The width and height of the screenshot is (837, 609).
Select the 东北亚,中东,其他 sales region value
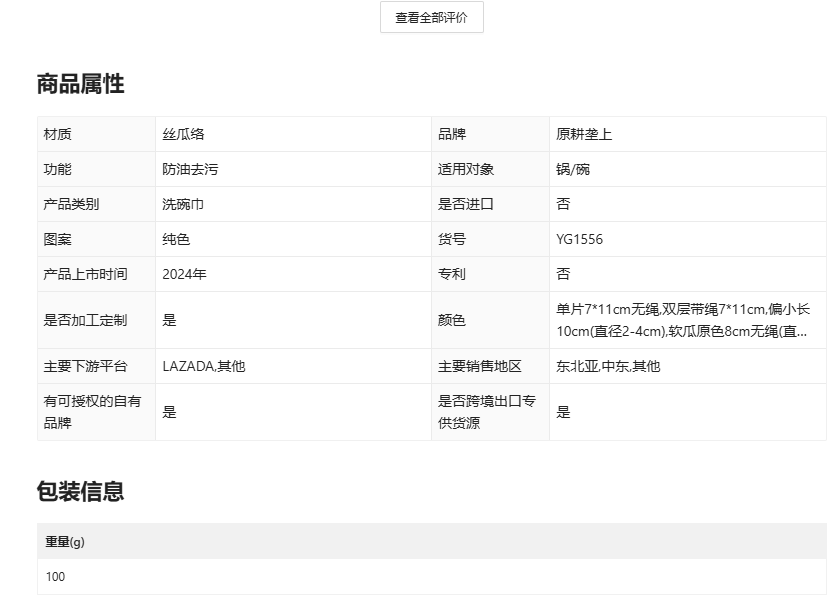point(608,366)
